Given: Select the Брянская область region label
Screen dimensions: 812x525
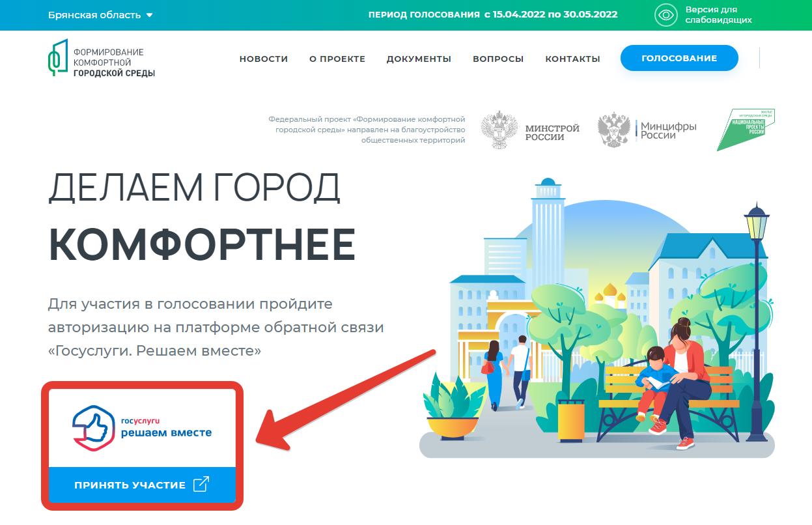Looking at the screenshot, I should tap(94, 15).
